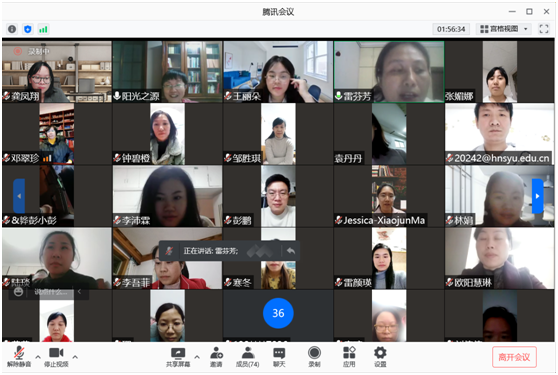558x375 pixels.
Task: Open the meeting info icon
Action: (12, 29)
